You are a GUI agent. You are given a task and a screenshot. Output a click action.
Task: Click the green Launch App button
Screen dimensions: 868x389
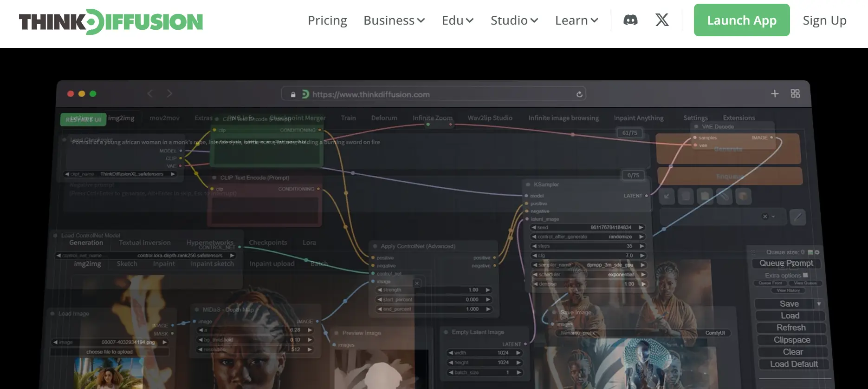click(x=742, y=20)
